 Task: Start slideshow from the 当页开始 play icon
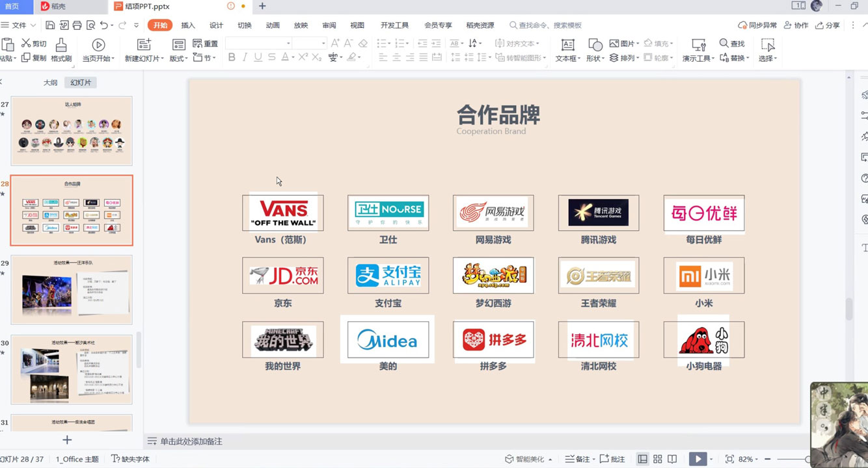(x=98, y=45)
